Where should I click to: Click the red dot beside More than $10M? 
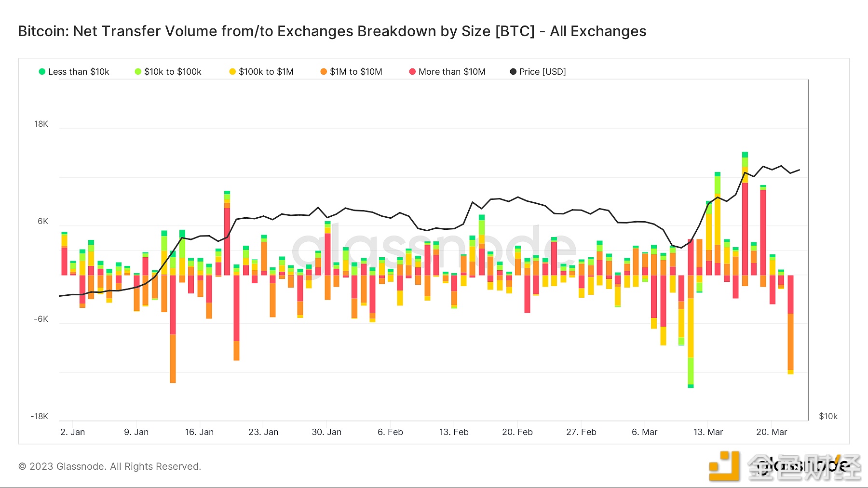(x=412, y=72)
